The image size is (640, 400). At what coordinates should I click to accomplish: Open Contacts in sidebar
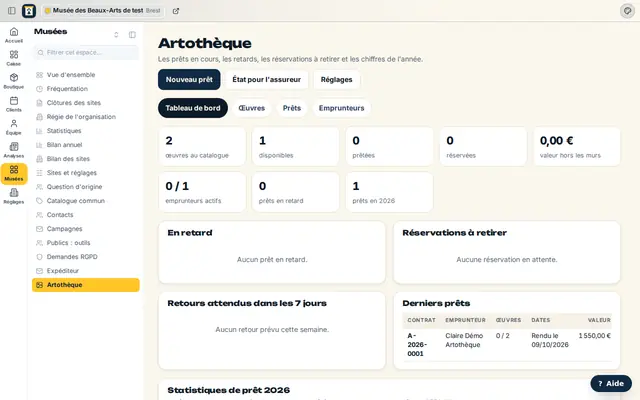click(86, 215)
